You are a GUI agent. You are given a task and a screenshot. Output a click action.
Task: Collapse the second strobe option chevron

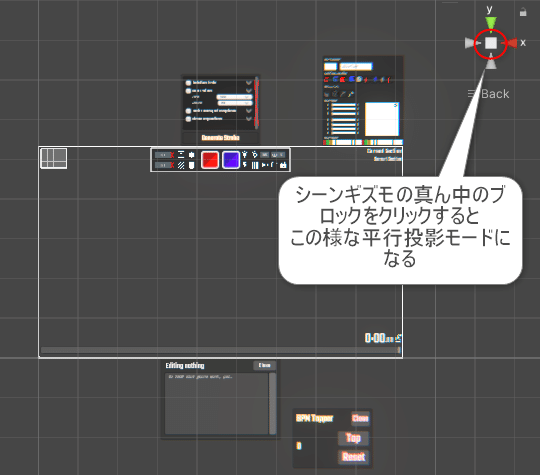tap(249, 91)
